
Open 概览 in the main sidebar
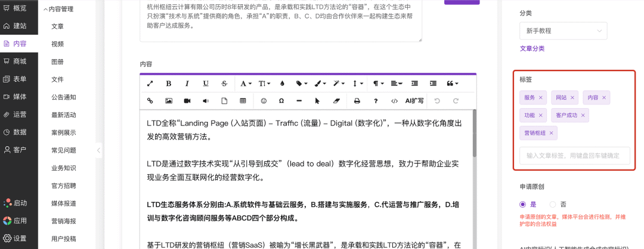tap(19, 8)
